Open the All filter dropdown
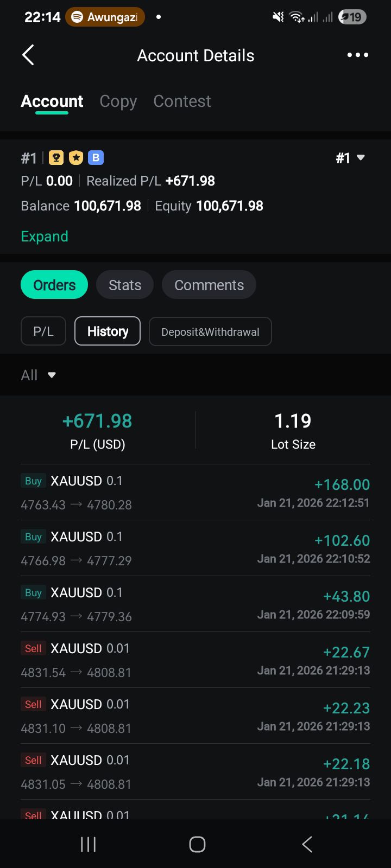 [x=38, y=375]
